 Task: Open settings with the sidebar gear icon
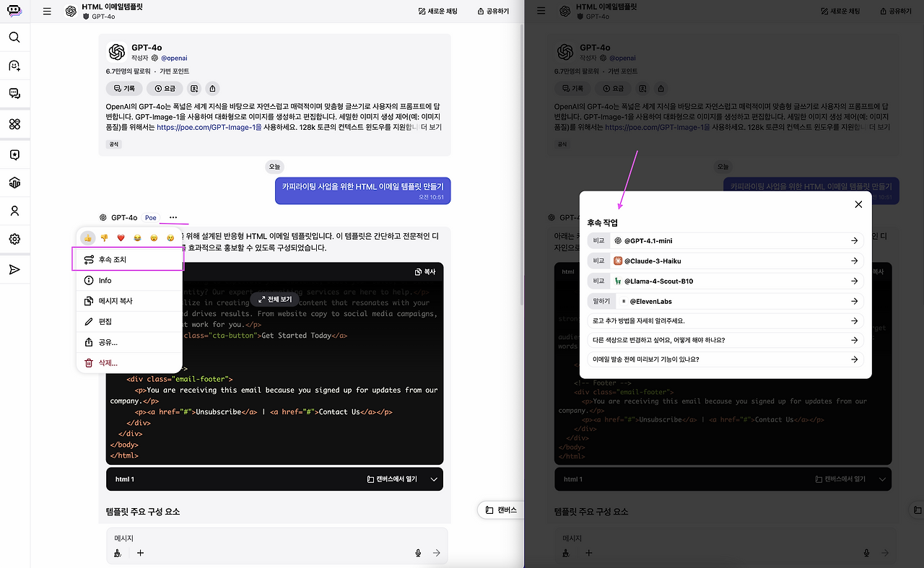pyautogui.click(x=14, y=240)
